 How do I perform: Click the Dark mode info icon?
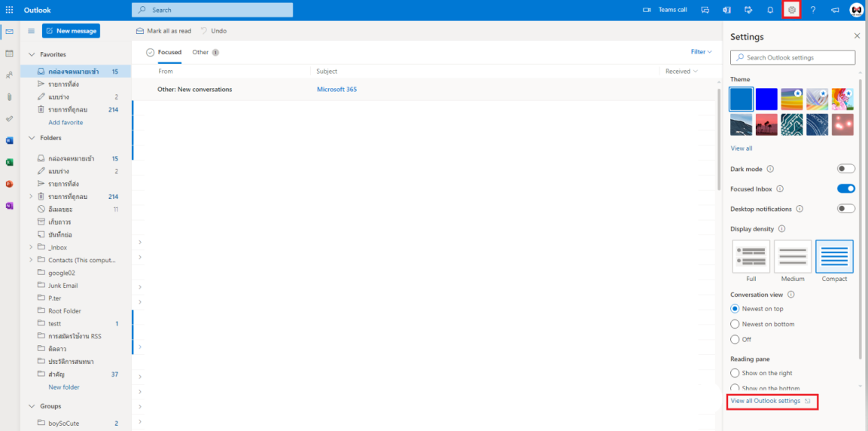coord(770,169)
